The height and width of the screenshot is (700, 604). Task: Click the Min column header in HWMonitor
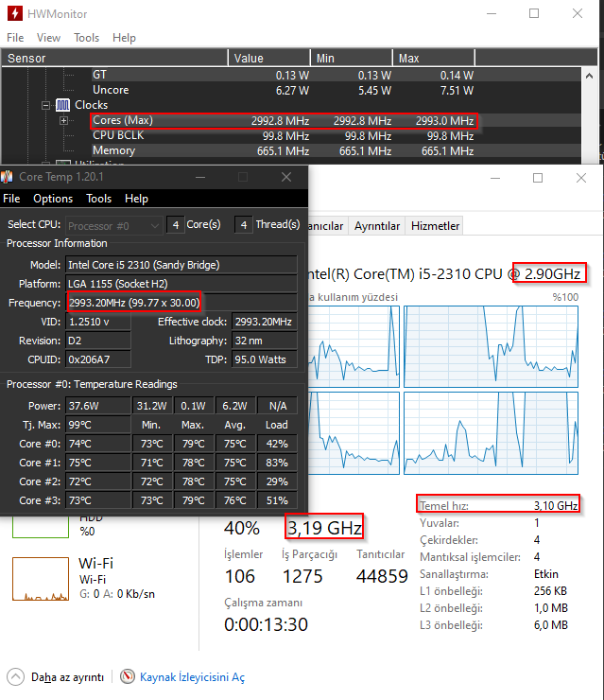pos(351,59)
